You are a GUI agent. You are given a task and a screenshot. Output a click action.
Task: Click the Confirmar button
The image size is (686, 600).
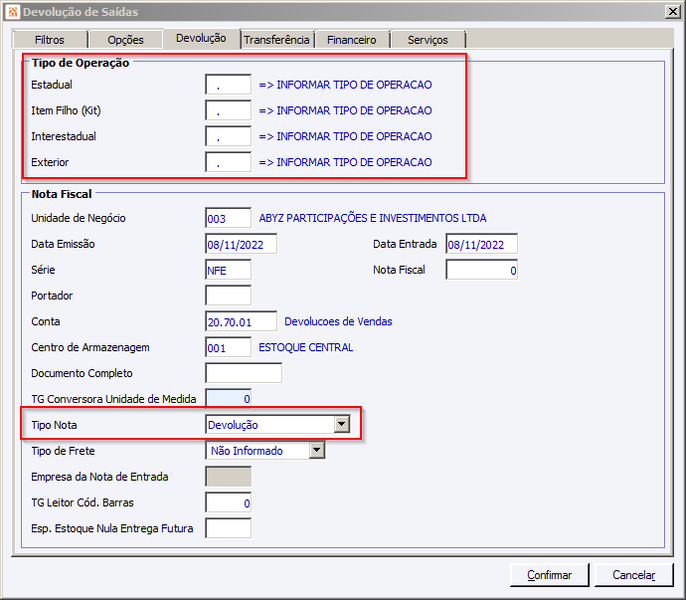549,575
